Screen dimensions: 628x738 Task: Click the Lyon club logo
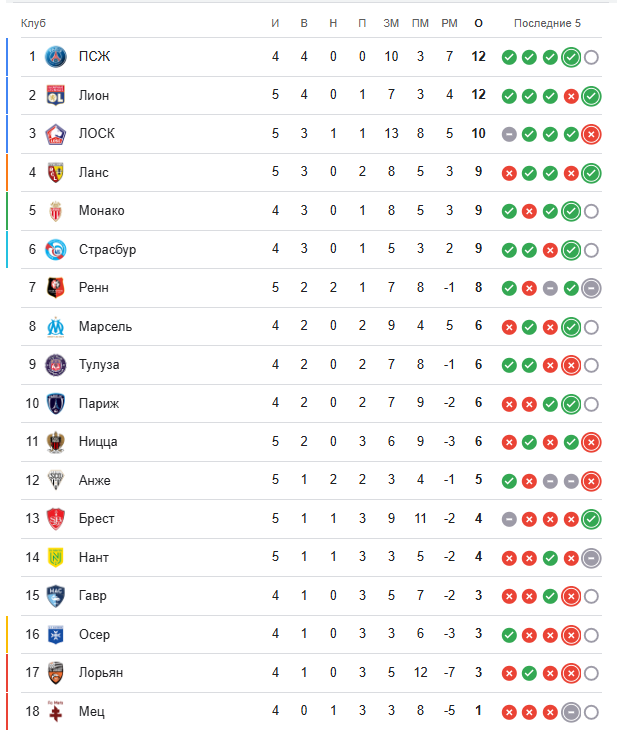[x=56, y=95]
